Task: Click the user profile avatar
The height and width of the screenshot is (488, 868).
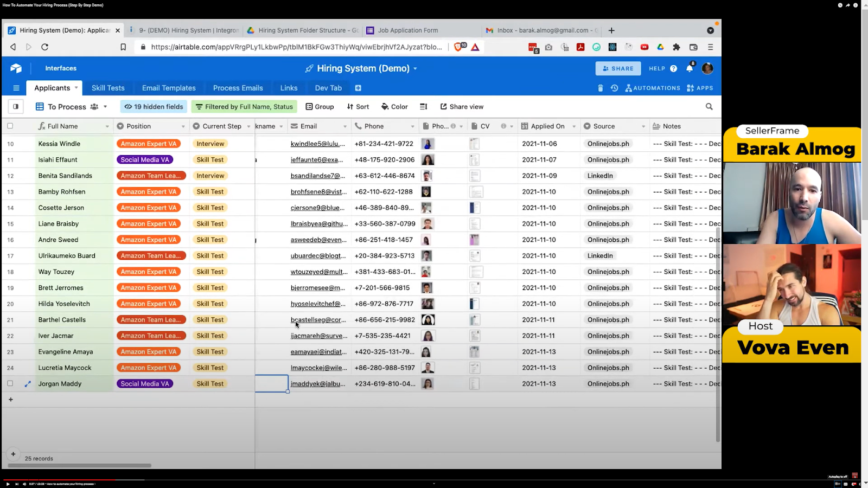Action: 707,68
